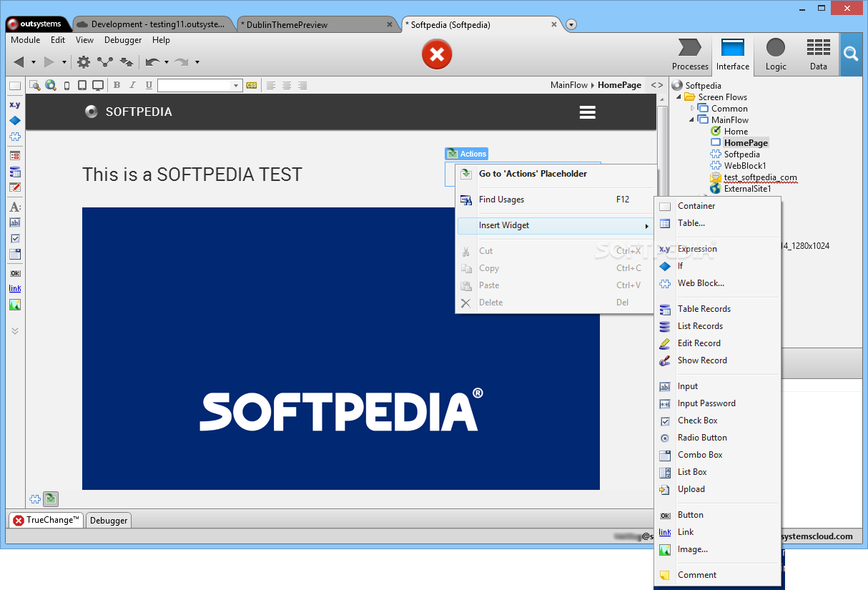Screen dimensions: 868x590
Task: Select the Container widget in left toolbox
Action: 15,86
